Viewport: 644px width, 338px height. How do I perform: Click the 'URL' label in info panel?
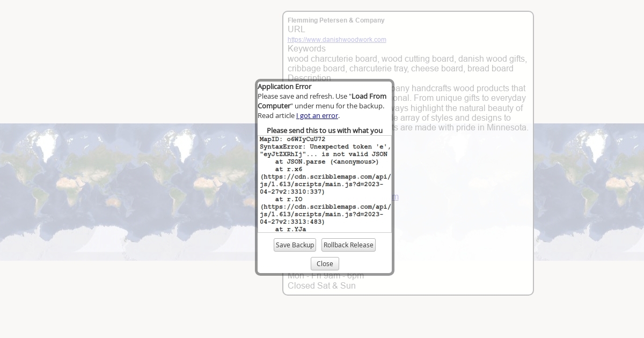[x=296, y=30]
